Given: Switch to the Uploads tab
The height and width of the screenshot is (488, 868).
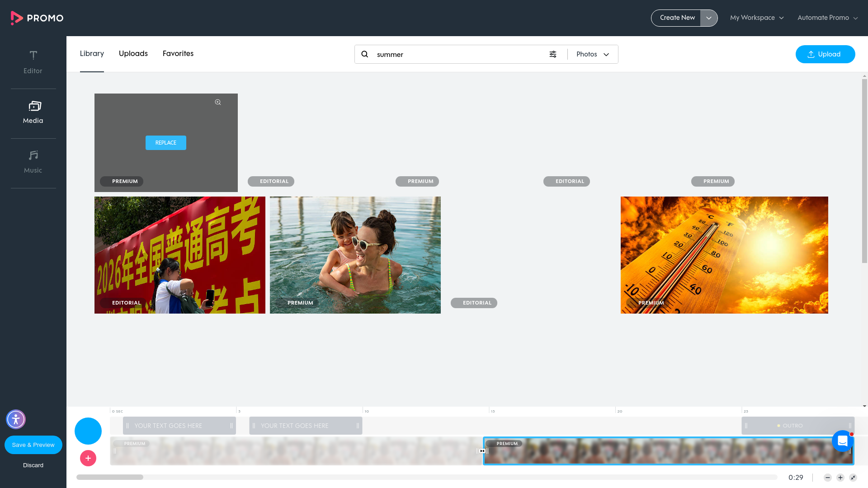Looking at the screenshot, I should click(x=133, y=54).
